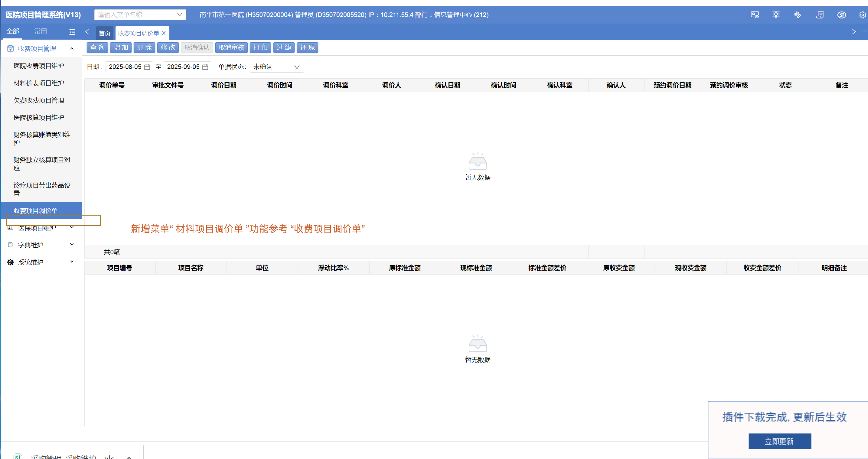The width and height of the screenshot is (868, 459).
Task: Expand the 字典维护 menu group
Action: (x=41, y=245)
